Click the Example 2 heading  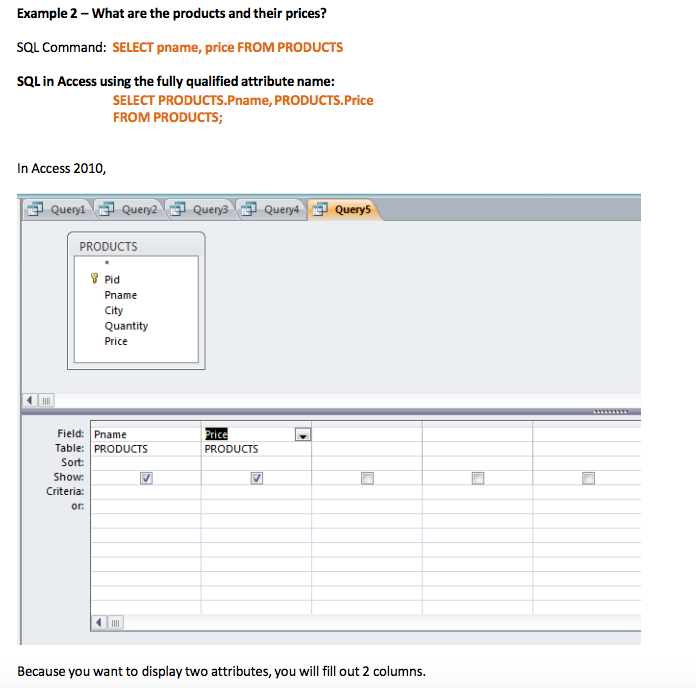(172, 13)
